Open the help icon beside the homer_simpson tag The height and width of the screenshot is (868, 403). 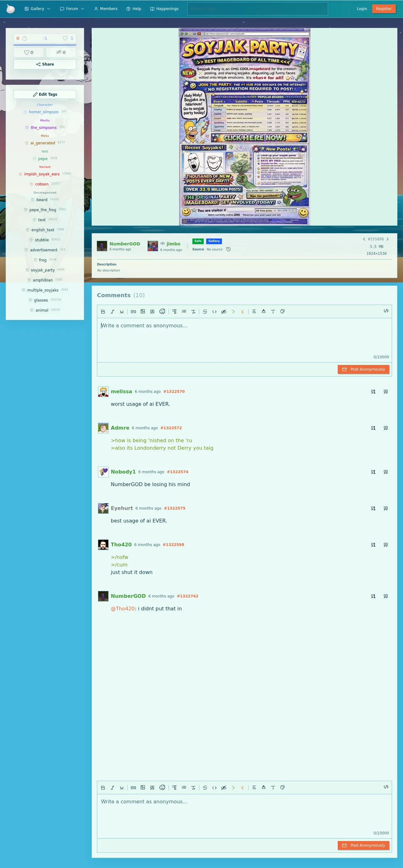[x=25, y=112]
